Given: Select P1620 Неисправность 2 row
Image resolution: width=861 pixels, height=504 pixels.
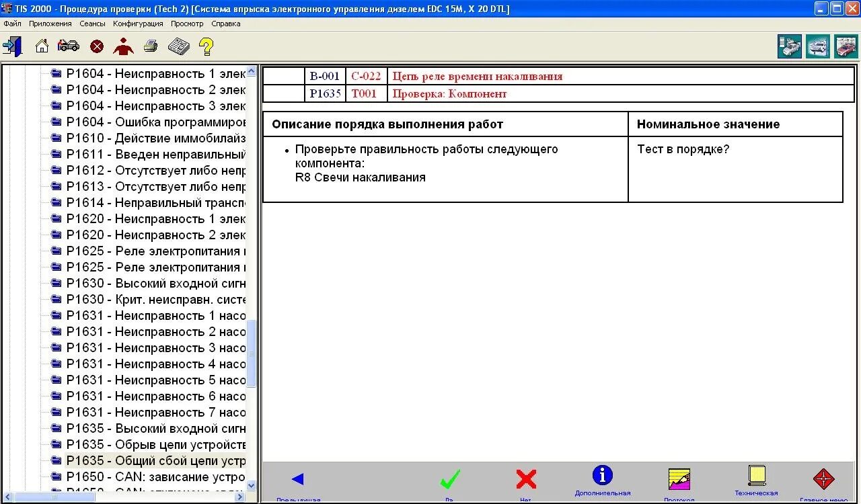Looking at the screenshot, I should [148, 235].
